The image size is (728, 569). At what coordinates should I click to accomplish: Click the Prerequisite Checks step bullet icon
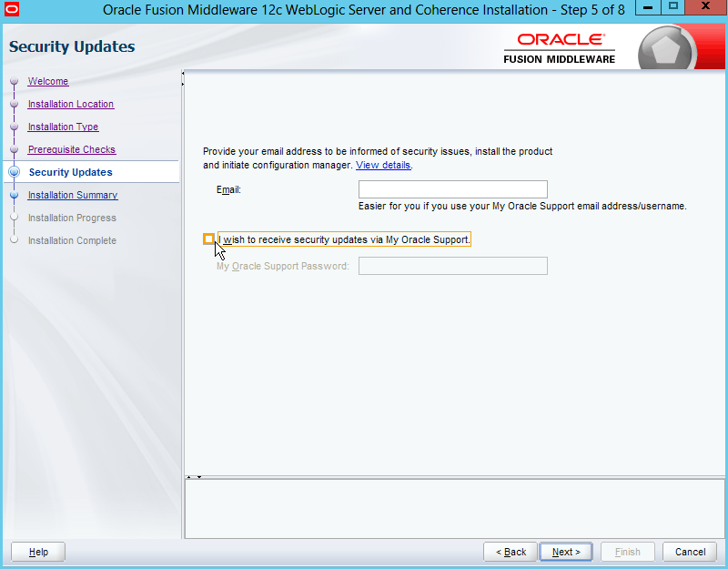14,150
